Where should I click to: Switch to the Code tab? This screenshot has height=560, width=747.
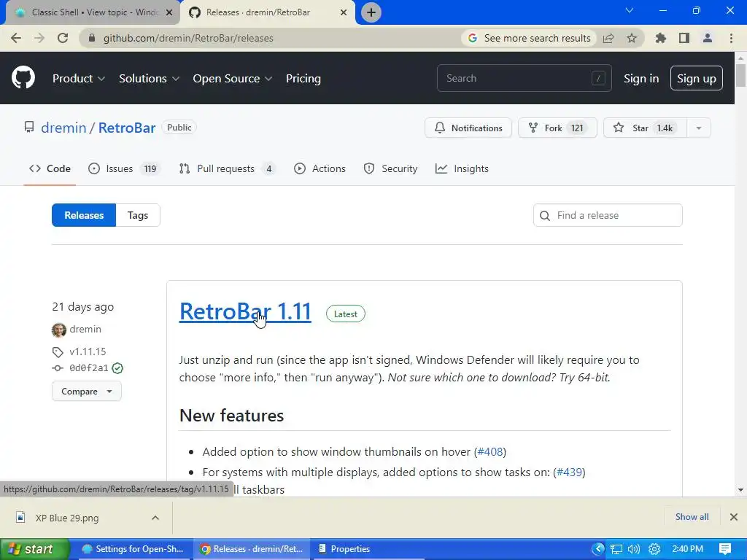point(50,168)
